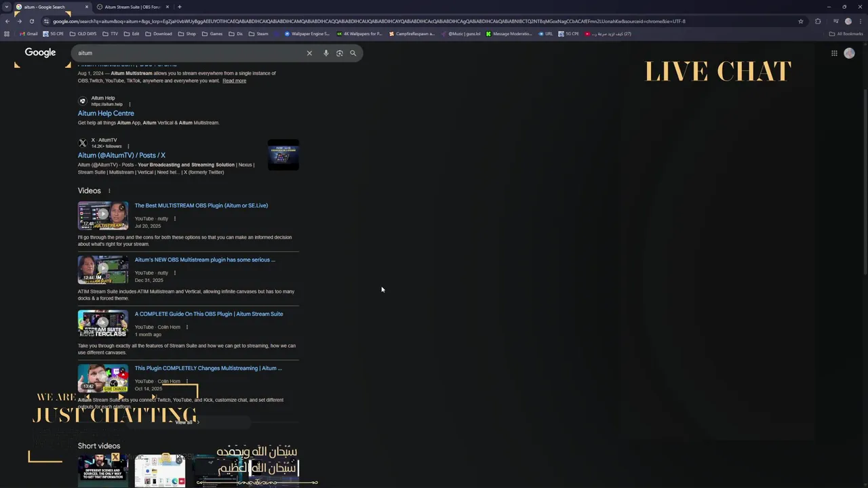This screenshot has height=488, width=868.
Task: Open Chrome media control icon
Action: click(835, 21)
